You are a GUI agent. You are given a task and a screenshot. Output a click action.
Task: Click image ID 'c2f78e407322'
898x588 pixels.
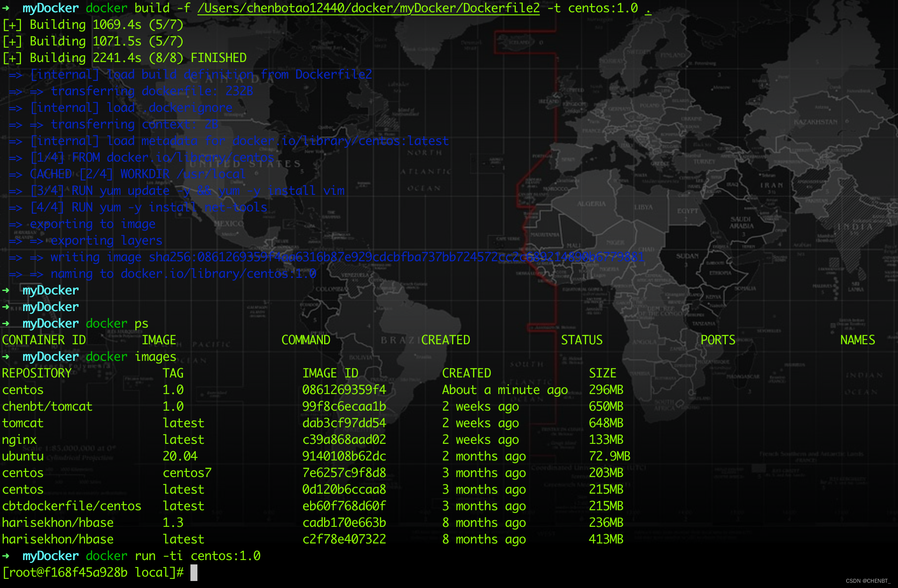pyautogui.click(x=344, y=539)
